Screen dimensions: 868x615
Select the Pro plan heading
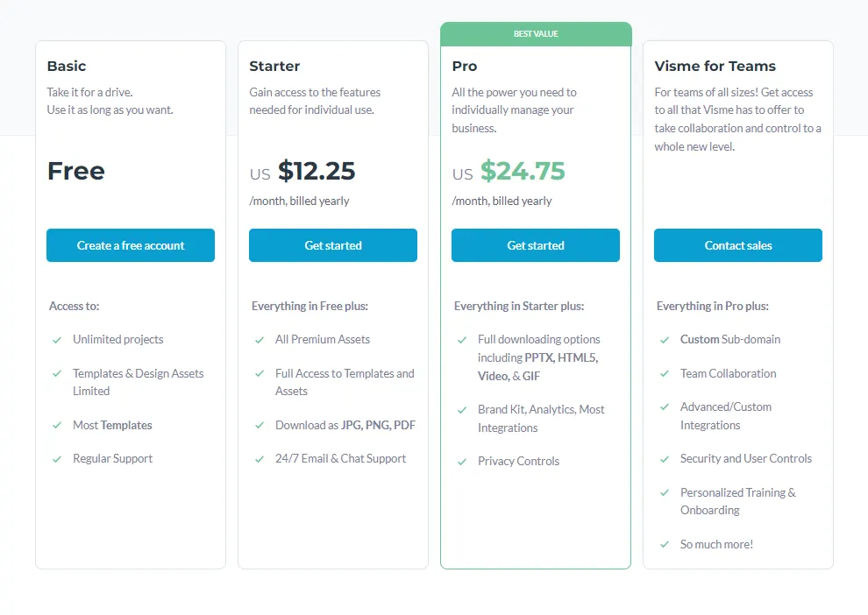coord(464,66)
